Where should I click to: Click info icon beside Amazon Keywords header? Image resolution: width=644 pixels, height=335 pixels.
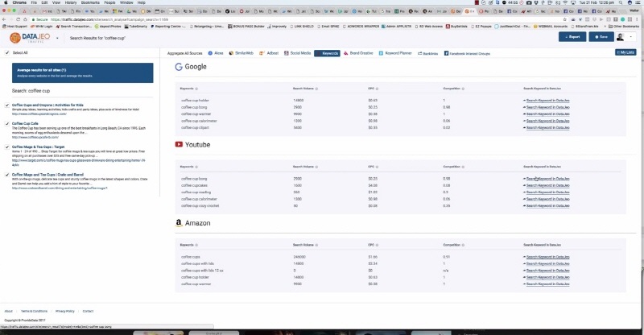click(x=196, y=245)
